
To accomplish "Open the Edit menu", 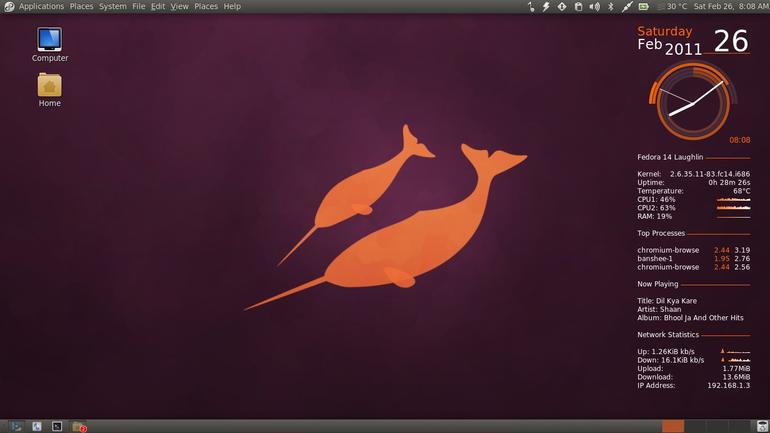I will click(158, 6).
